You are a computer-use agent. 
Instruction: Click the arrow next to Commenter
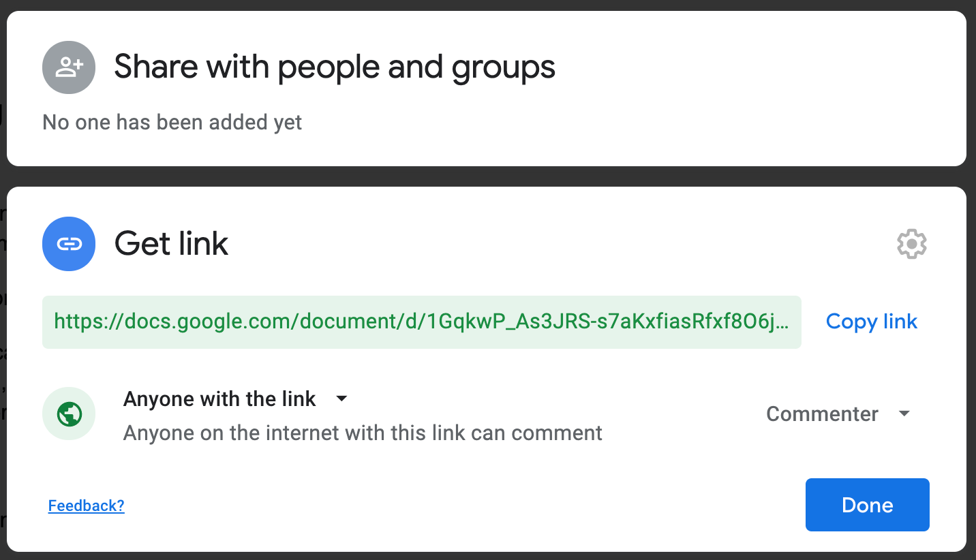coord(904,414)
